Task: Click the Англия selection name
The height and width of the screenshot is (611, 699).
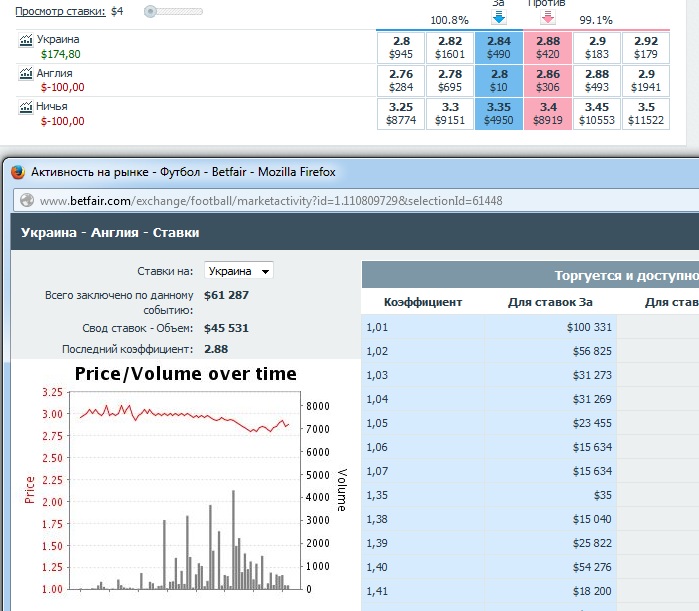Action: [54, 73]
